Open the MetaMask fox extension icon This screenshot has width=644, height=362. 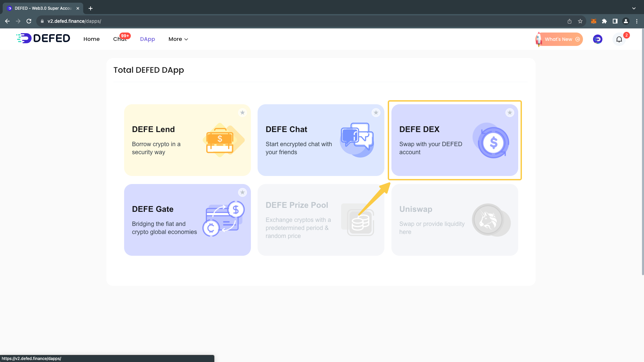(593, 21)
